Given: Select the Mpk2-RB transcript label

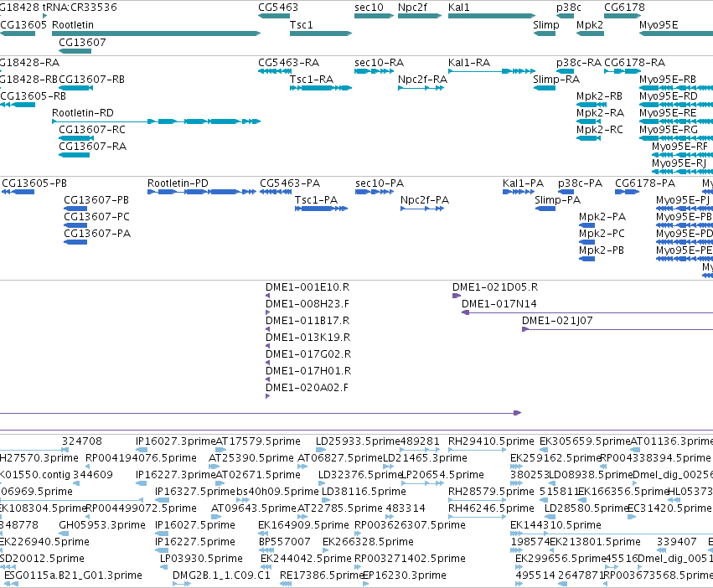Looking at the screenshot, I should [599, 96].
